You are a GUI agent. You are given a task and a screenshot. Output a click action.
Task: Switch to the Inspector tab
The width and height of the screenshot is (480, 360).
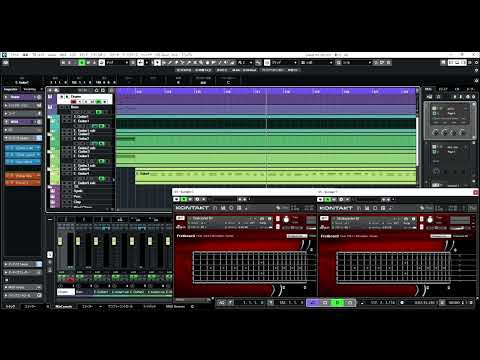click(x=11, y=89)
